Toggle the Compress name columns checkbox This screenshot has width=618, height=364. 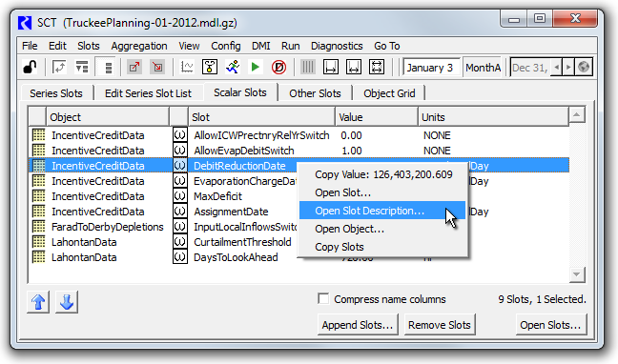pyautogui.click(x=323, y=298)
